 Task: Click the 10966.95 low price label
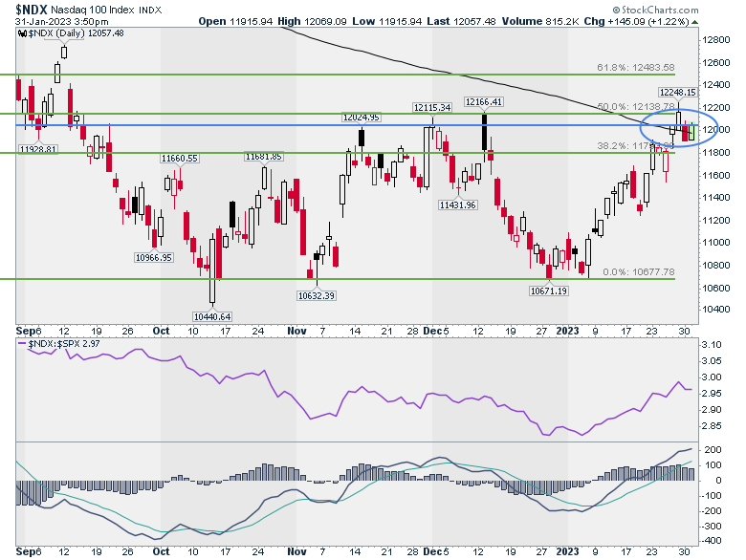154,258
